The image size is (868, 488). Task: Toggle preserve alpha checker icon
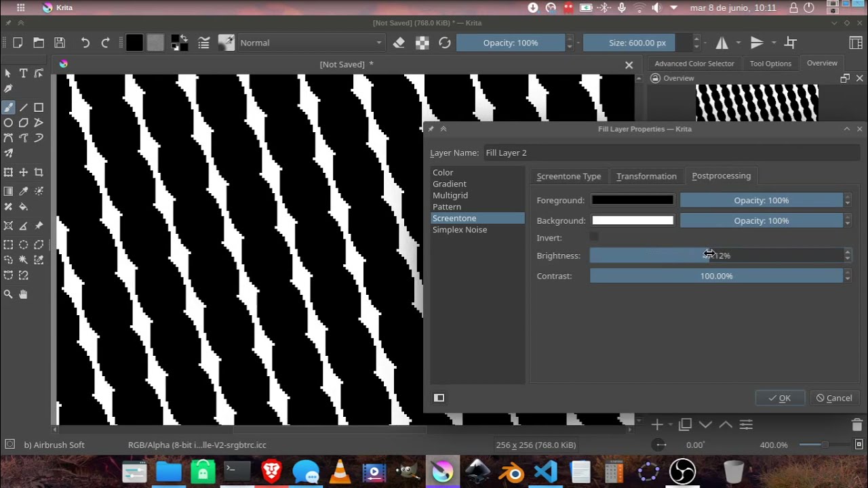click(422, 43)
